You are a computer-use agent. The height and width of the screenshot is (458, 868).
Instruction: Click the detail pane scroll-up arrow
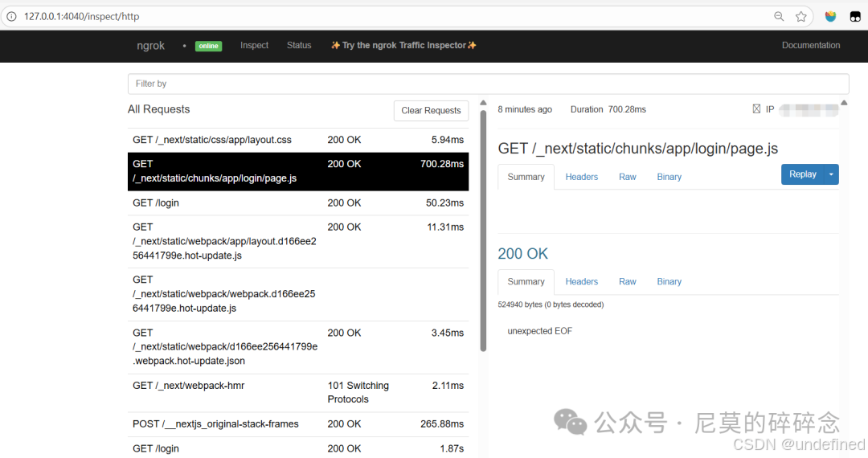tap(844, 103)
